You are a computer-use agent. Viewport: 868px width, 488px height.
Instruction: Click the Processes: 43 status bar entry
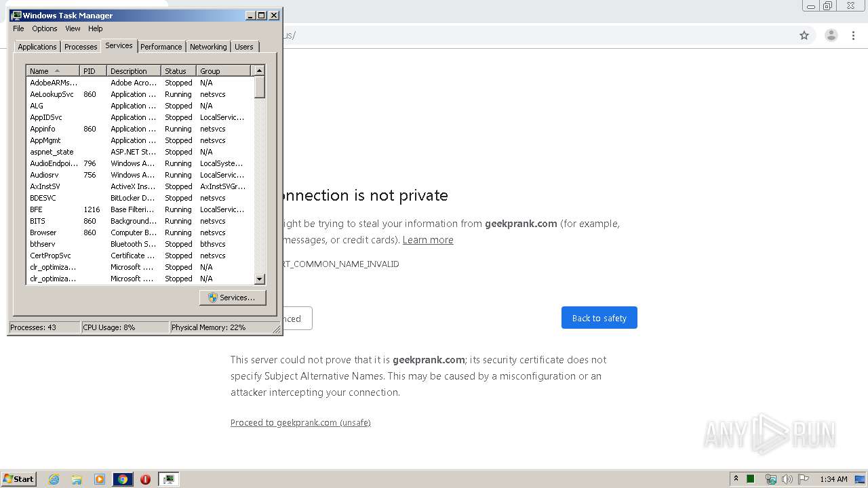44,327
